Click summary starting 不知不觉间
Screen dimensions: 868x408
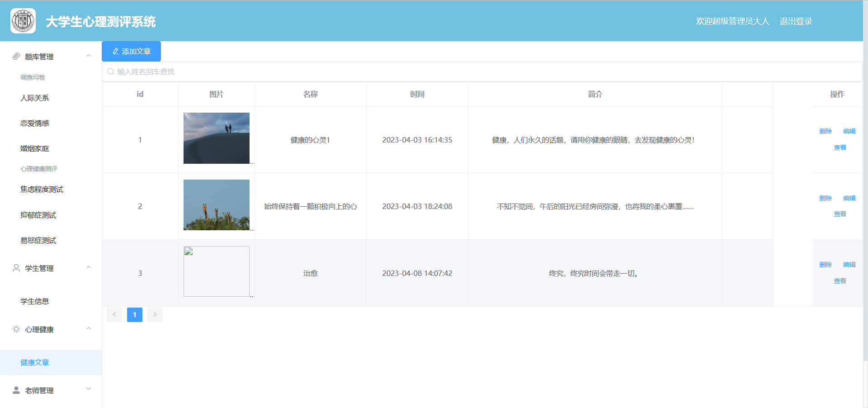(x=595, y=206)
